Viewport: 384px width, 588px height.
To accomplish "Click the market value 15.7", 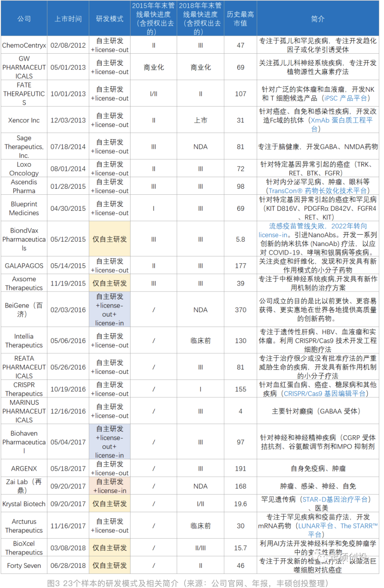I will [240, 548].
